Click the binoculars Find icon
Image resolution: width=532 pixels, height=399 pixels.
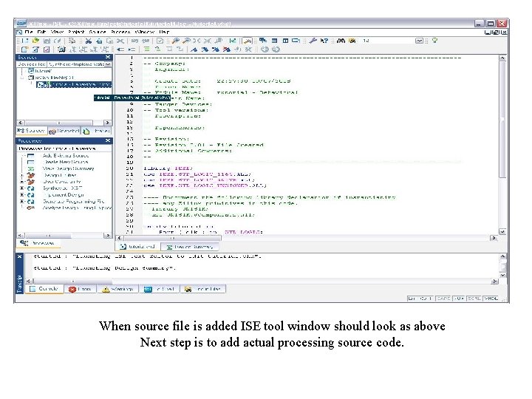click(x=341, y=41)
